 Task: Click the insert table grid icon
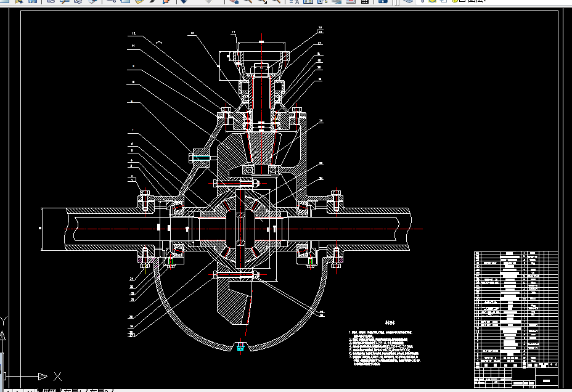pyautogui.click(x=364, y=1)
